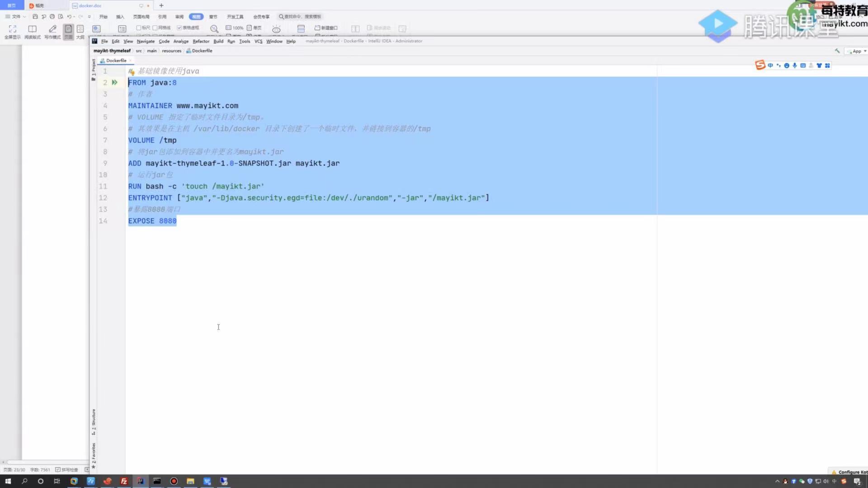Image resolution: width=868 pixels, height=488 pixels.
Task: Click resources in the breadcrumb path
Action: point(171,51)
